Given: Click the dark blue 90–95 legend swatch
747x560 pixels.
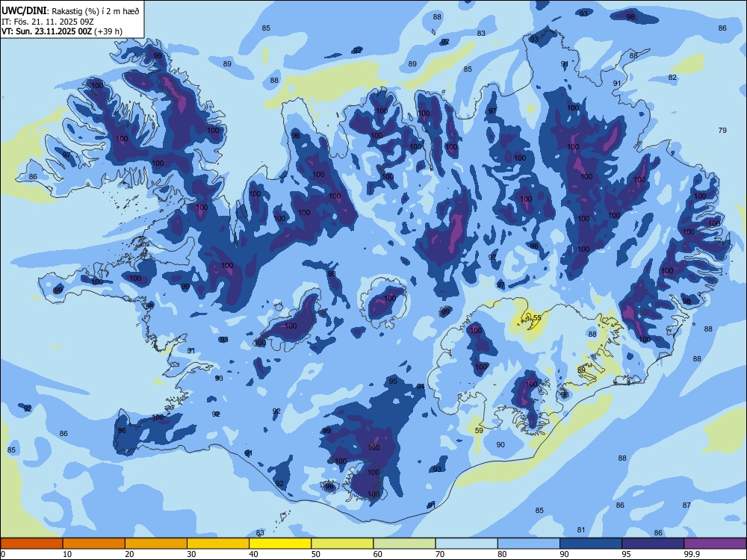Looking at the screenshot, I should [x=591, y=544].
